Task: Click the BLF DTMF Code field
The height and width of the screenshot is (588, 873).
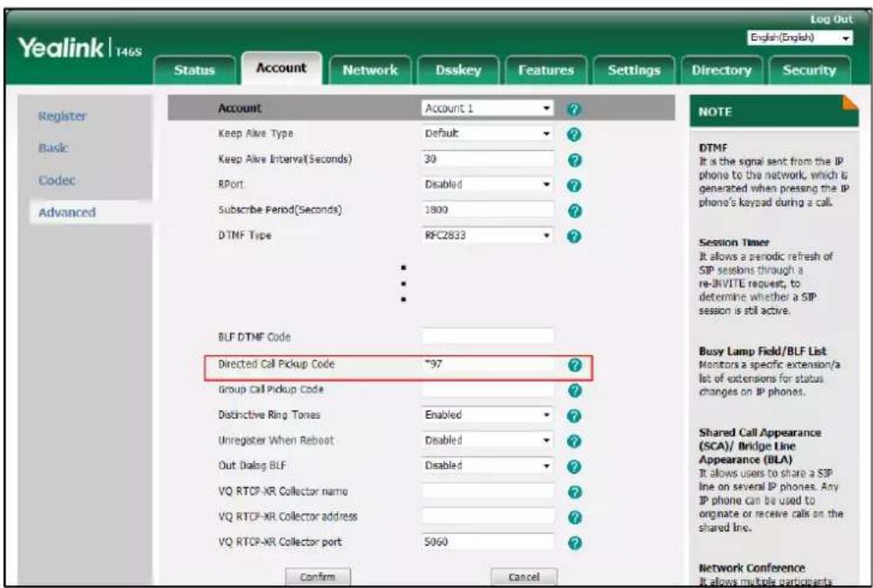Action: coord(487,336)
